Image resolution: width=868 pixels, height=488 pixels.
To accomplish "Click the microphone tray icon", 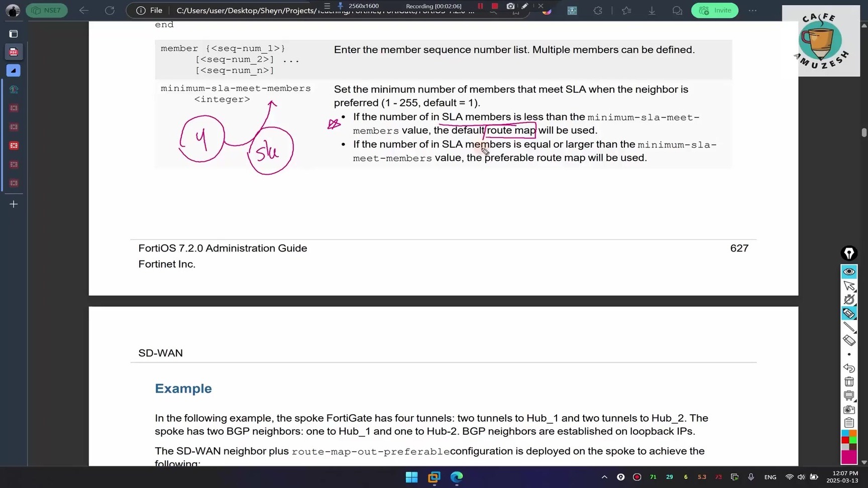I will click(x=751, y=477).
